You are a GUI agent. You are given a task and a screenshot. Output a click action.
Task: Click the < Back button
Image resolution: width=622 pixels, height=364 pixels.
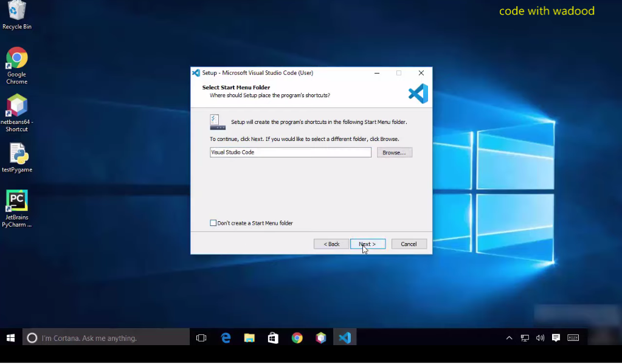point(331,244)
